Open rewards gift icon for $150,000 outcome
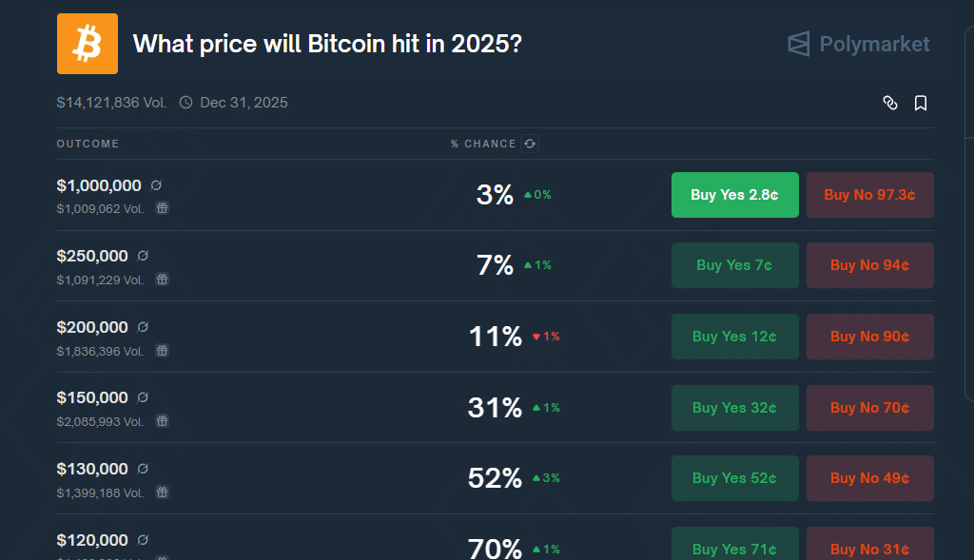The width and height of the screenshot is (974, 560). click(162, 421)
